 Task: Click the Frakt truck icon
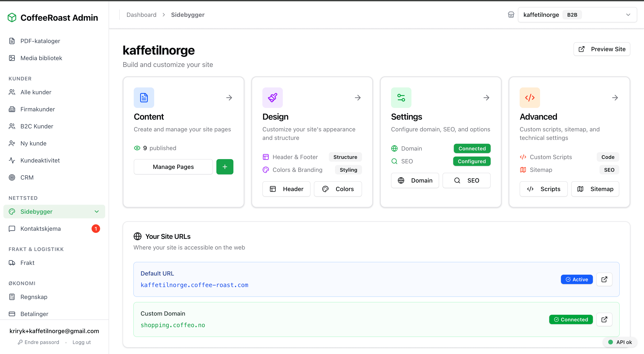click(12, 263)
